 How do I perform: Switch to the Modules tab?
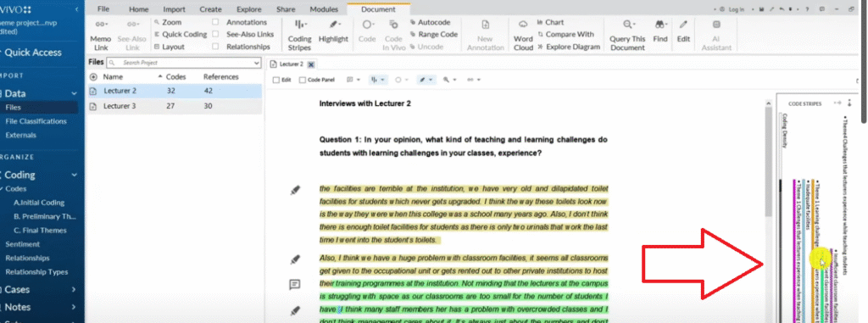[324, 9]
